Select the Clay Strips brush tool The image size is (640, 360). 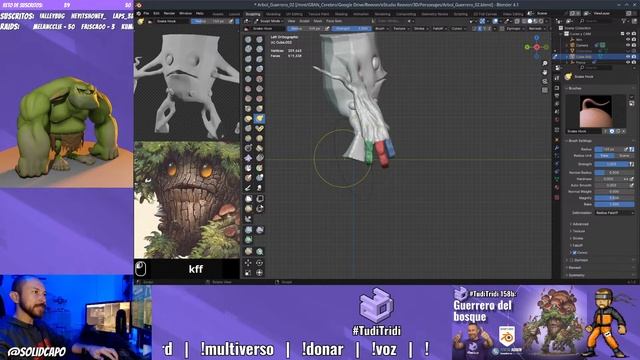point(259,49)
